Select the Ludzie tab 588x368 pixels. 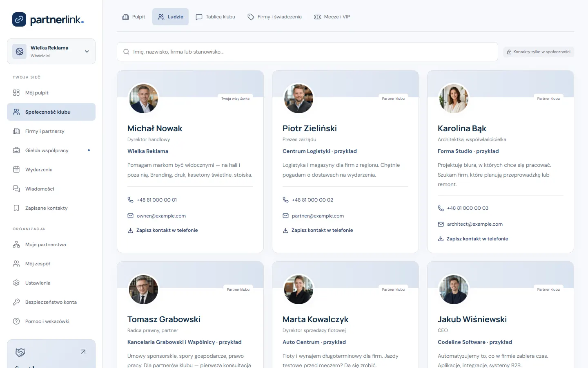170,17
